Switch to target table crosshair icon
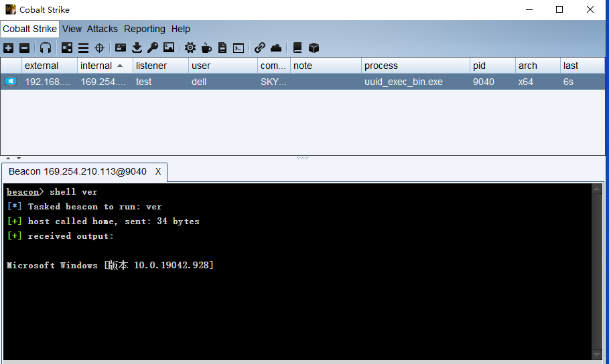This screenshot has height=364, width=609. pyautogui.click(x=99, y=48)
